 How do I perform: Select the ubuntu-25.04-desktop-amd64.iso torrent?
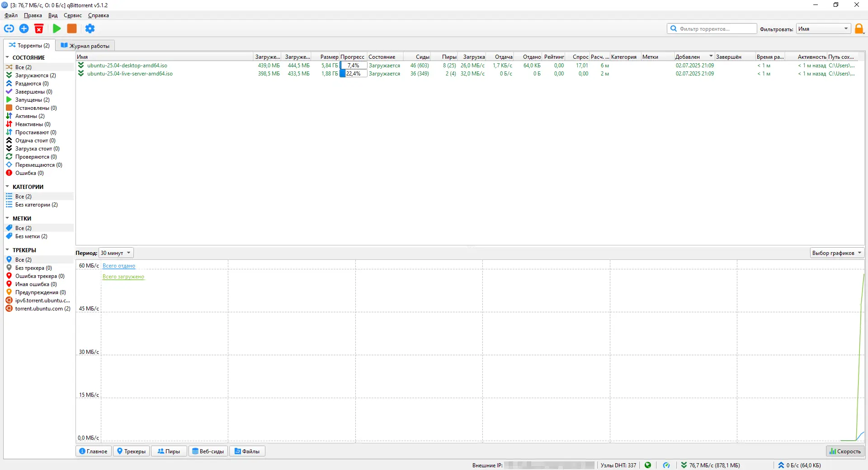pos(127,66)
